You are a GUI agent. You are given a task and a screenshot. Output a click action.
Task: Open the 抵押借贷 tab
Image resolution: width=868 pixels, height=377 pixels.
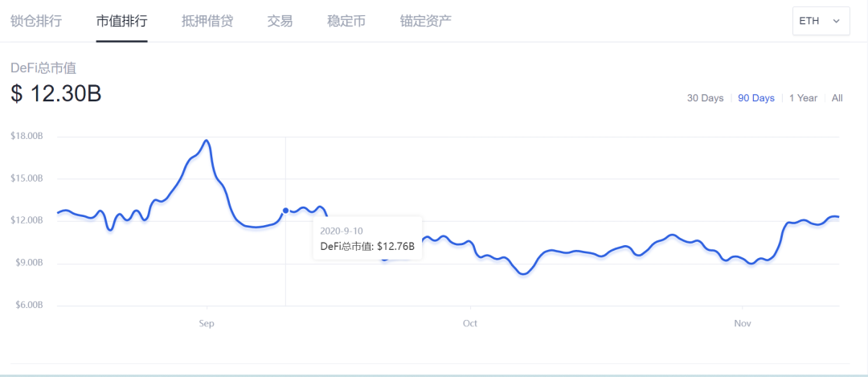coord(207,21)
